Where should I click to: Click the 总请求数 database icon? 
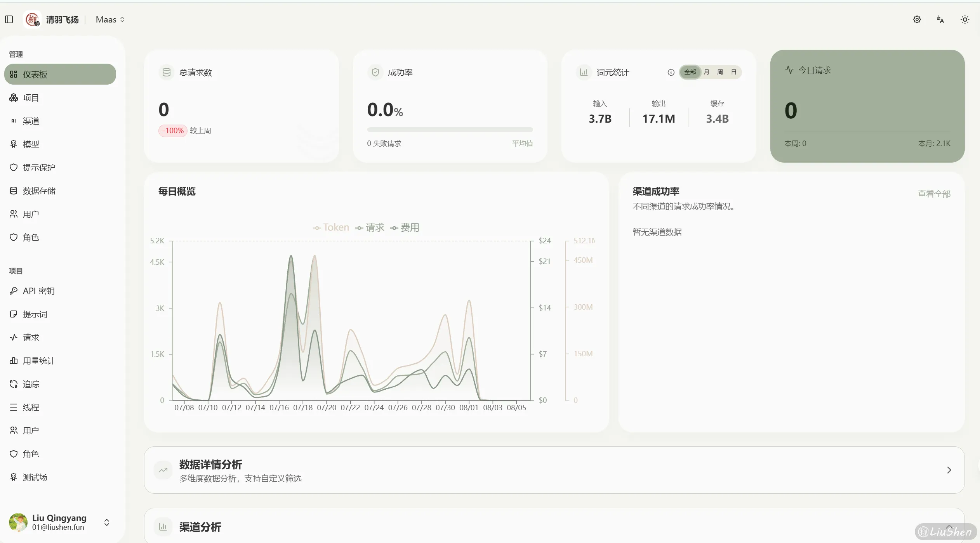(x=167, y=72)
